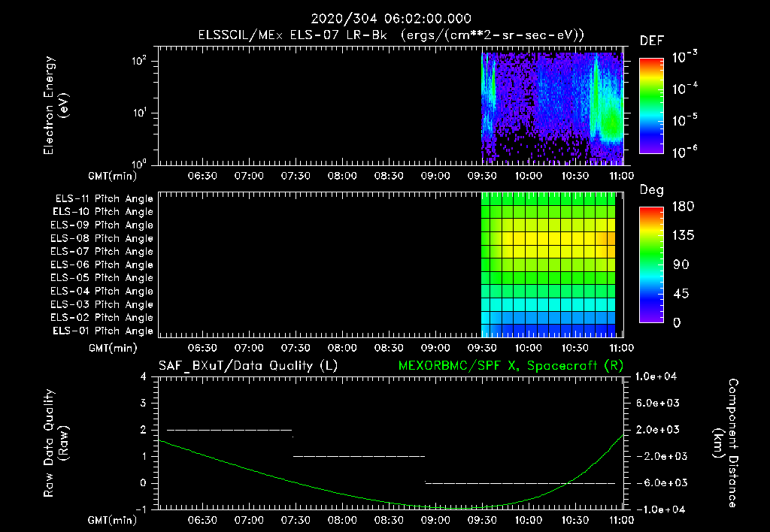Click the data quality level 0 line segment
This screenshot has height=532, width=770.
520,483
